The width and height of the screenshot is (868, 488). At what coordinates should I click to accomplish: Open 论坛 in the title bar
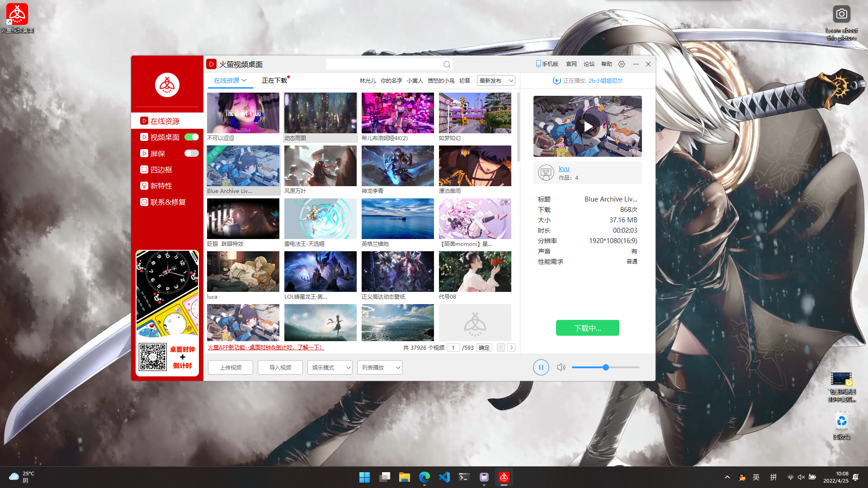click(x=589, y=64)
